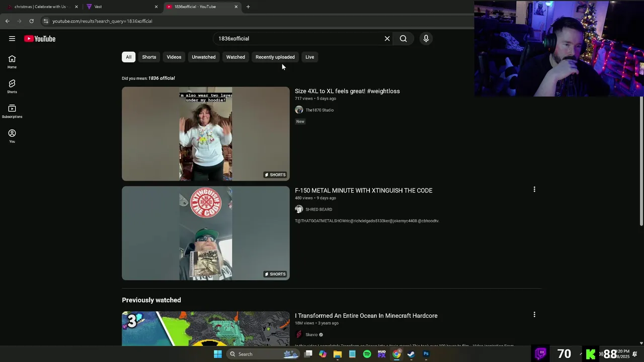This screenshot has height=362, width=644.
Task: Click the '18M views • 3 years ago' text
Action: 316,323
